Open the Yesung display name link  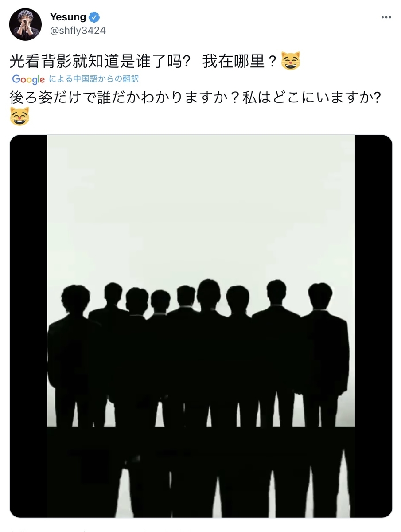(68, 17)
